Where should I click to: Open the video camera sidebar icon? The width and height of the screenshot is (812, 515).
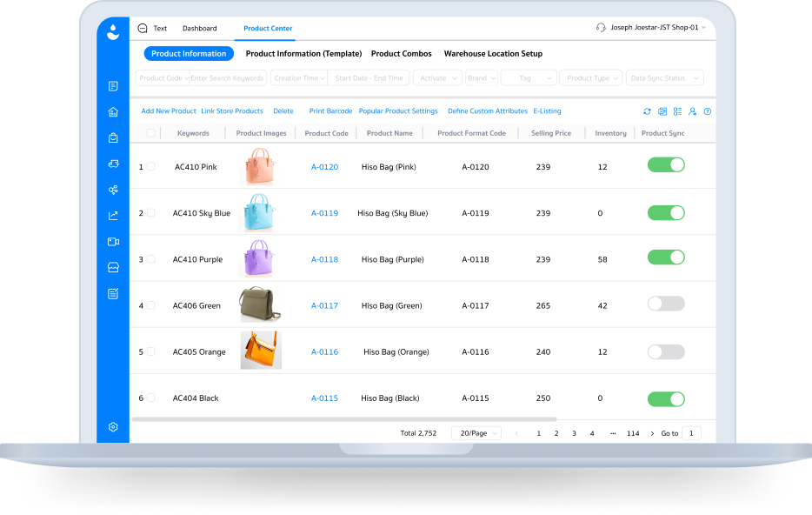[113, 242]
